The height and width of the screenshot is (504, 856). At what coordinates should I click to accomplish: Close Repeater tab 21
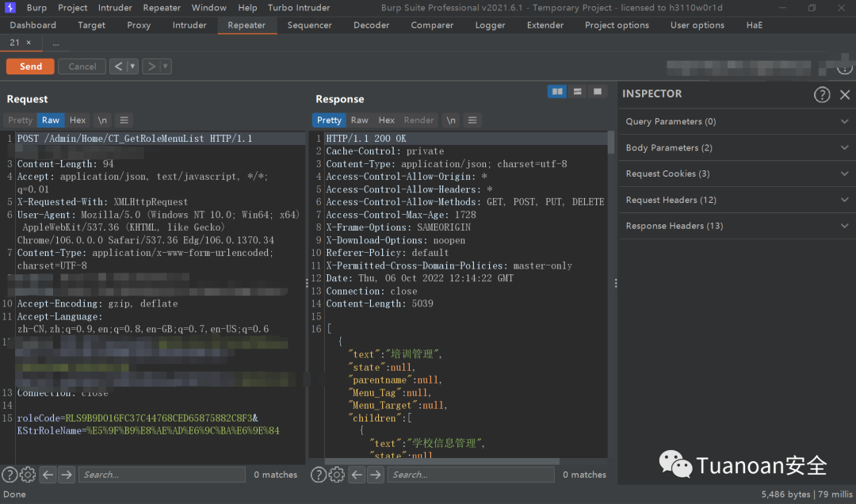(29, 43)
